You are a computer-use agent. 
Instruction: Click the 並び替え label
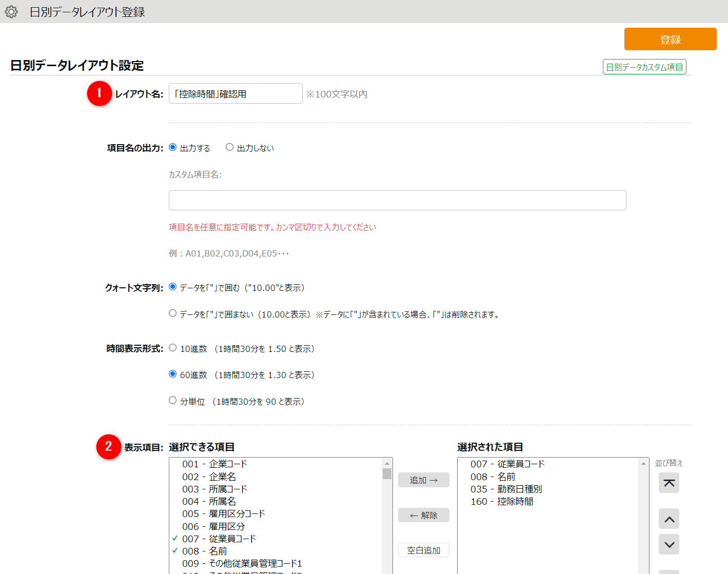[x=669, y=463]
